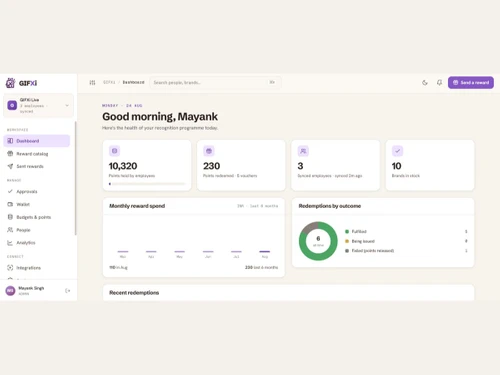Focus the Search people, brands field
The image size is (500, 375).
pos(215,82)
